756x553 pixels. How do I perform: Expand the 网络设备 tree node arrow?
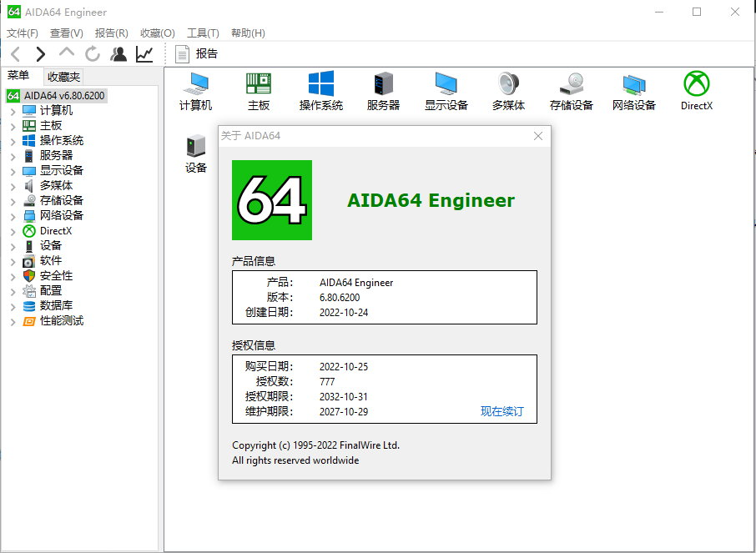[13, 217]
